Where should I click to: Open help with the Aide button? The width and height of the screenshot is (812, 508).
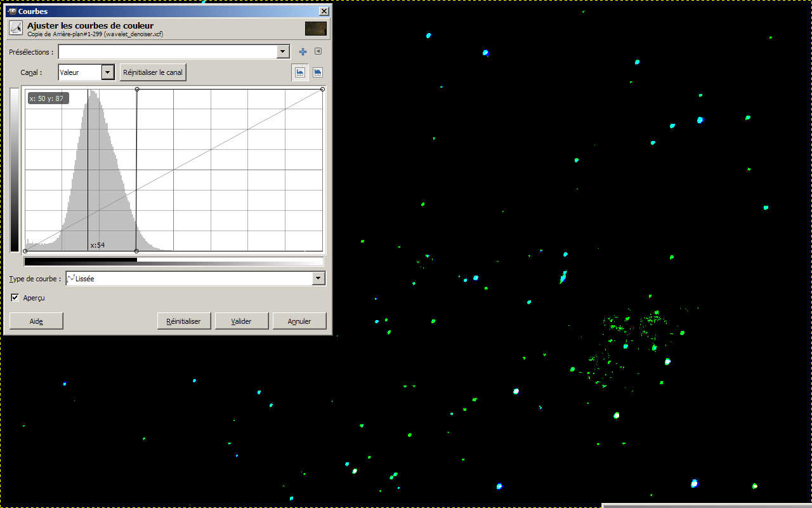[x=36, y=321]
